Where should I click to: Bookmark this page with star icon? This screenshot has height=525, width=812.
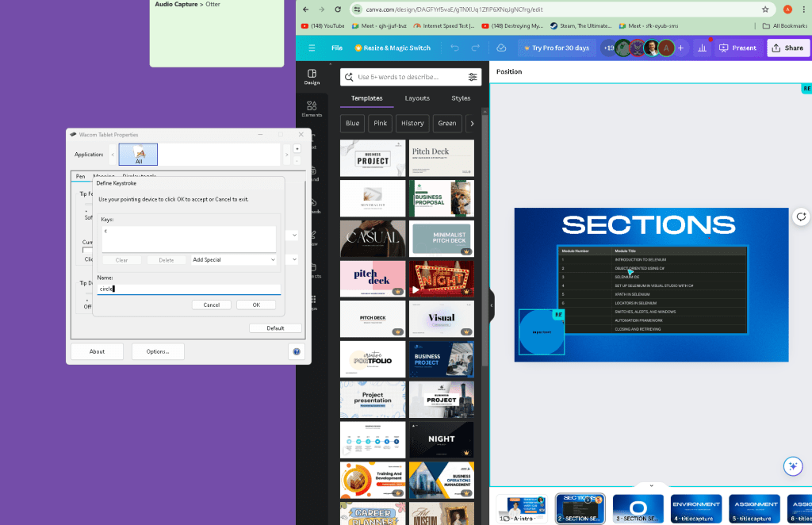765,10
